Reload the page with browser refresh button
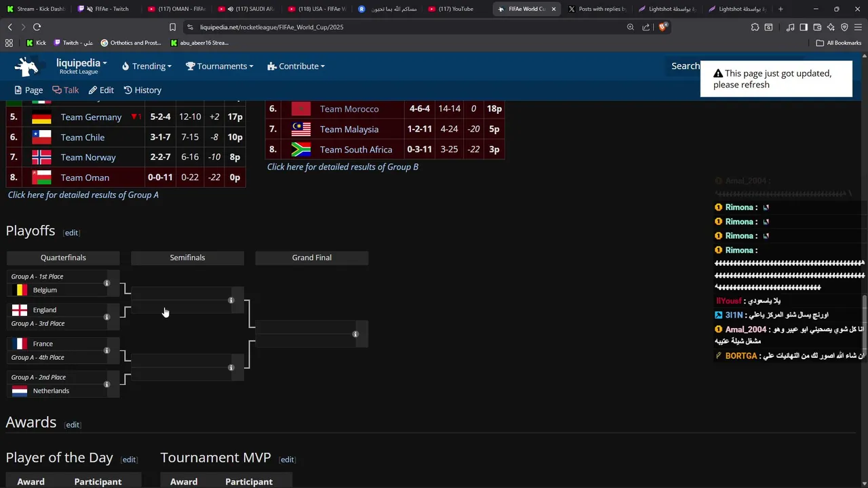 (37, 27)
